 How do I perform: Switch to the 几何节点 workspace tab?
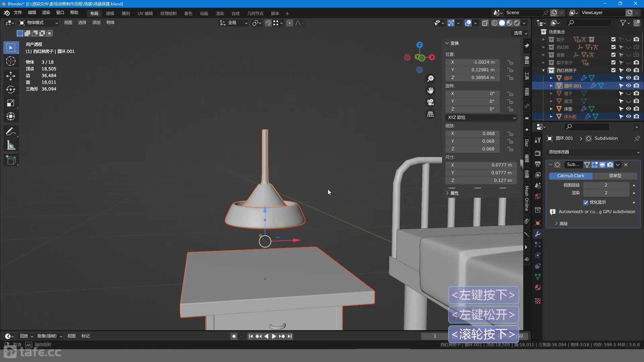coord(255,13)
